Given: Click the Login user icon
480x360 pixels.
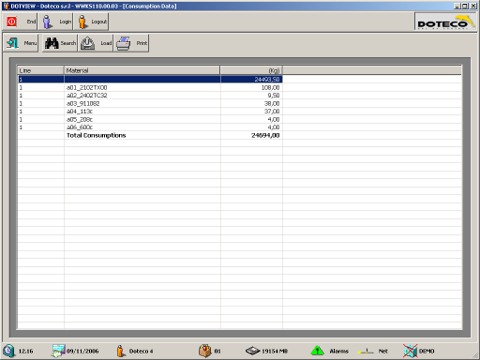Looking at the screenshot, I should click(47, 22).
